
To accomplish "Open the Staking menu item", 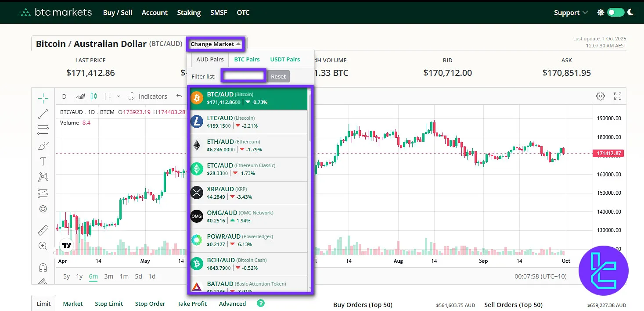I will [x=189, y=12].
